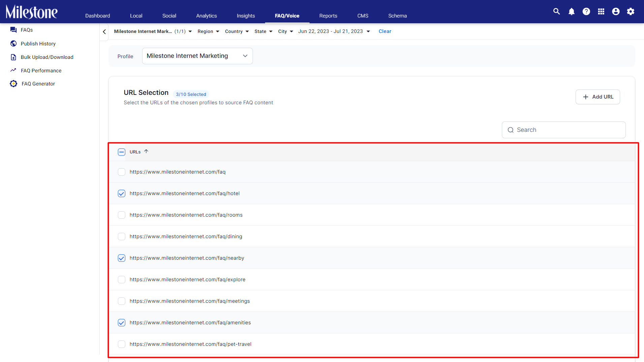Click the plus icon on Add URL
Screen dimensions: 644x362
[x=586, y=97]
